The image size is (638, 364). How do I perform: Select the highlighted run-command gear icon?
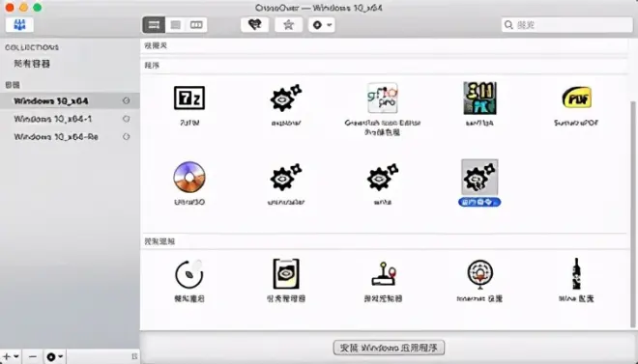tap(479, 177)
